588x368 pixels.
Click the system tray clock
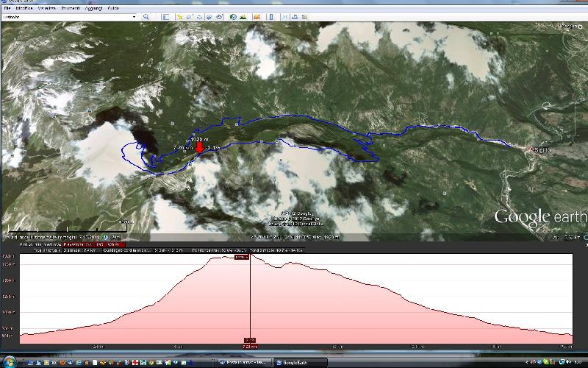pyautogui.click(x=578, y=362)
